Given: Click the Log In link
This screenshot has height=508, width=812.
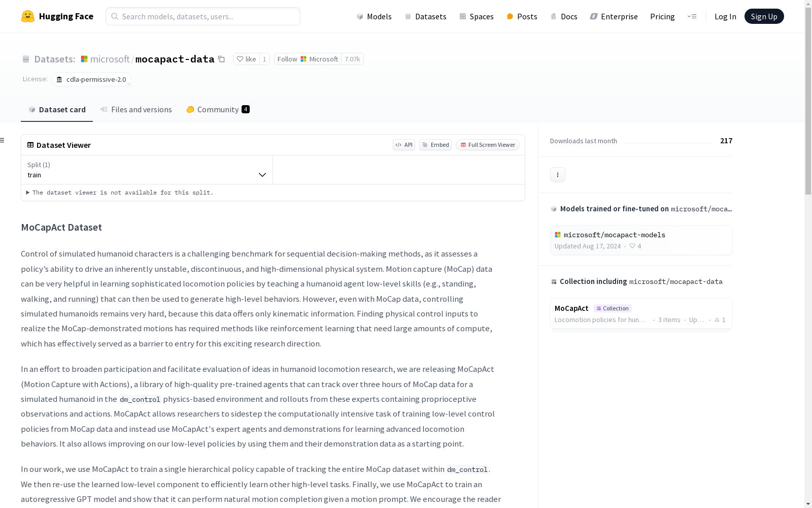Looking at the screenshot, I should [x=725, y=16].
